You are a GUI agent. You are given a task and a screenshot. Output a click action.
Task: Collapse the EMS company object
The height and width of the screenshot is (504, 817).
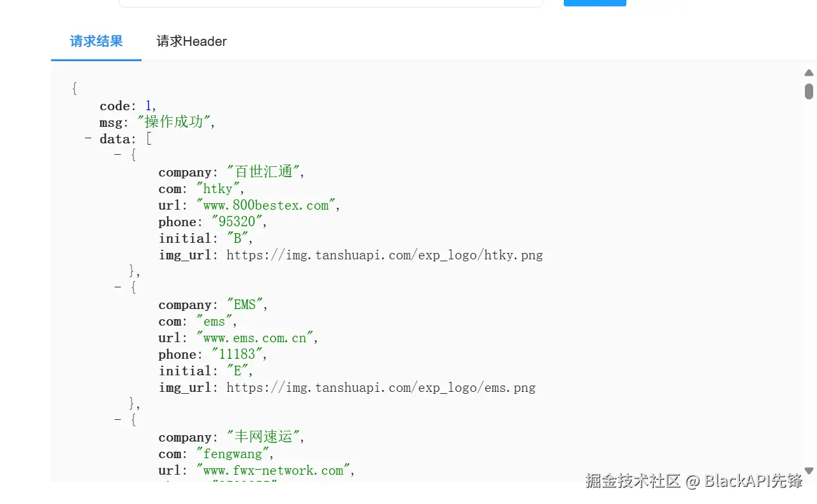coord(117,287)
